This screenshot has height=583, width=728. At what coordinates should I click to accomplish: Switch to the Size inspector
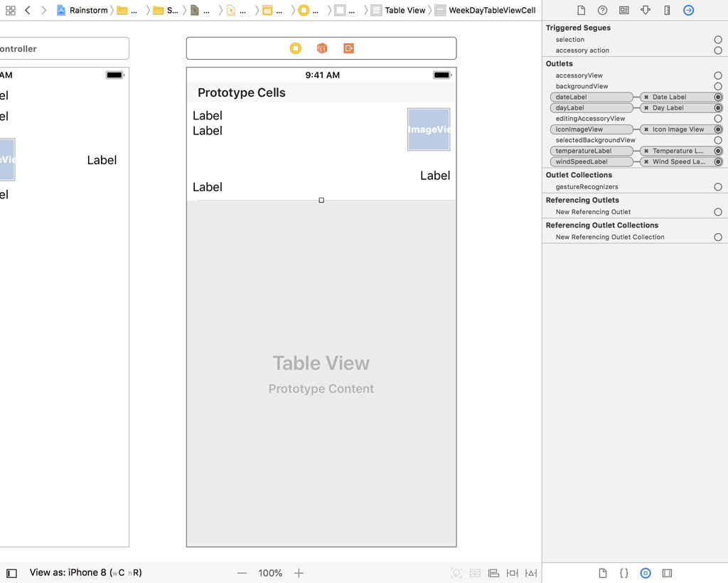[669, 10]
